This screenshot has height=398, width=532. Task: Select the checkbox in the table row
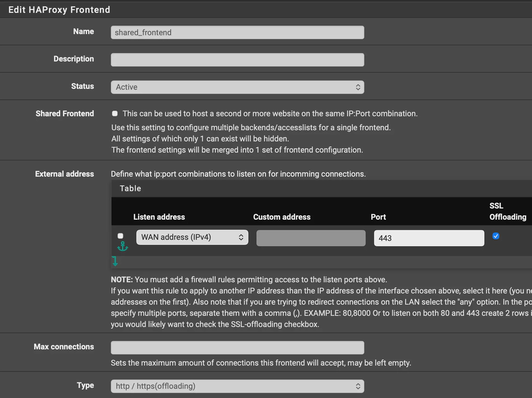(120, 236)
